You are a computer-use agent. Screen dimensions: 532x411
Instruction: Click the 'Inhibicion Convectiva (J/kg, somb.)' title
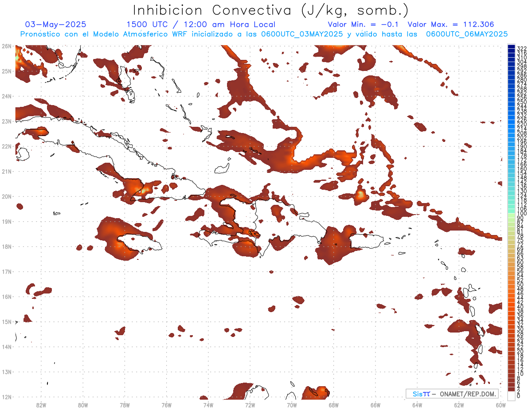271,10
